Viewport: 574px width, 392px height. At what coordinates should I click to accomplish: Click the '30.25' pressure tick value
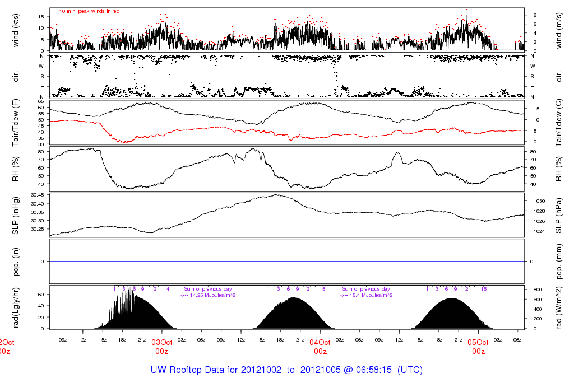click(x=38, y=229)
